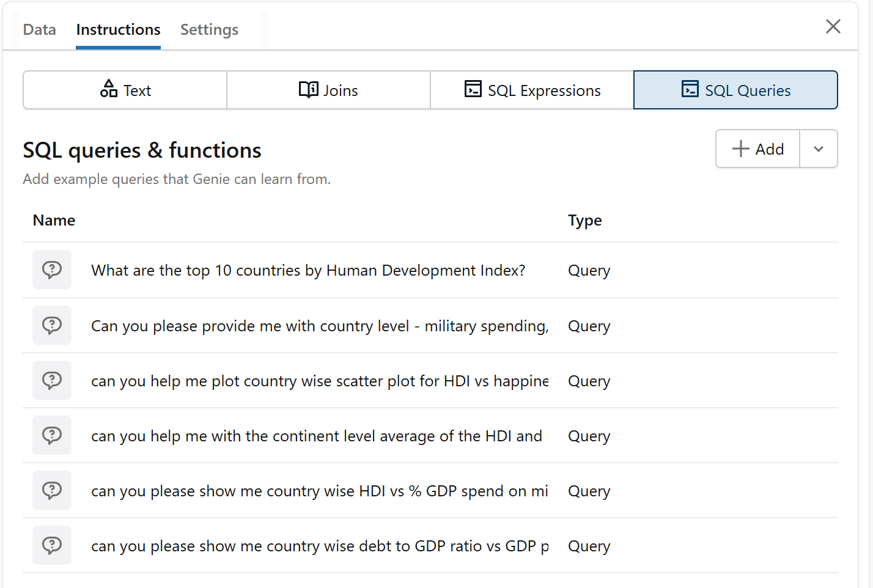Close the instructions panel with the X
Viewport: 873px width, 588px height.
(833, 26)
